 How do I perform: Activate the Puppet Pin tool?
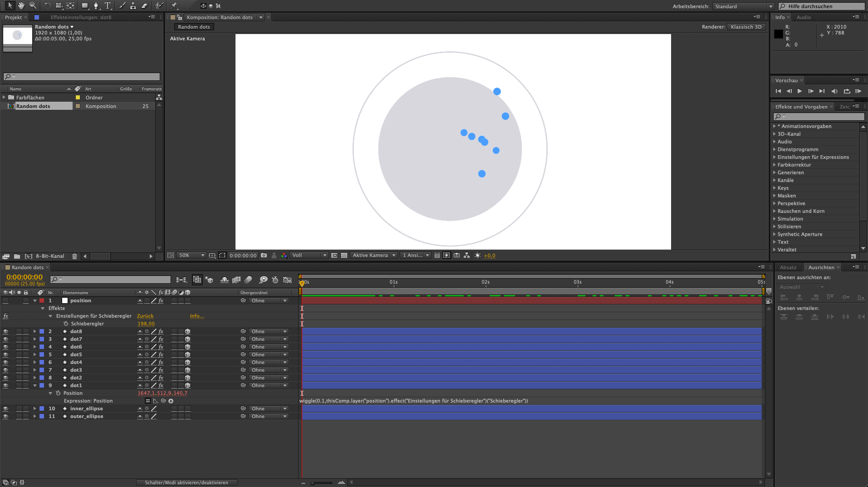point(174,6)
